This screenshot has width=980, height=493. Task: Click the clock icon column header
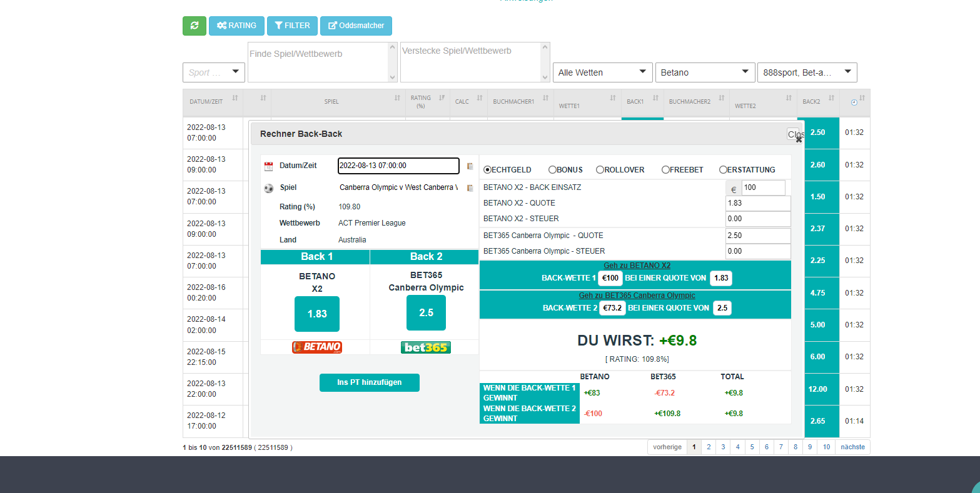pyautogui.click(x=854, y=102)
